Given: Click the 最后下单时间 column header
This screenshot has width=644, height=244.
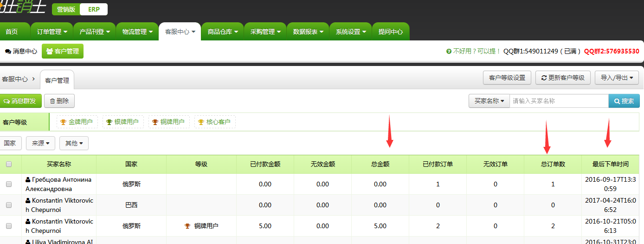Looking at the screenshot, I should pos(610,164).
